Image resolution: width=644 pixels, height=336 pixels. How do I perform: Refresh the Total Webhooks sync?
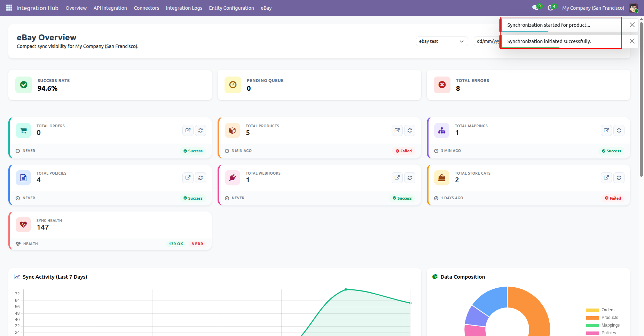(x=410, y=178)
